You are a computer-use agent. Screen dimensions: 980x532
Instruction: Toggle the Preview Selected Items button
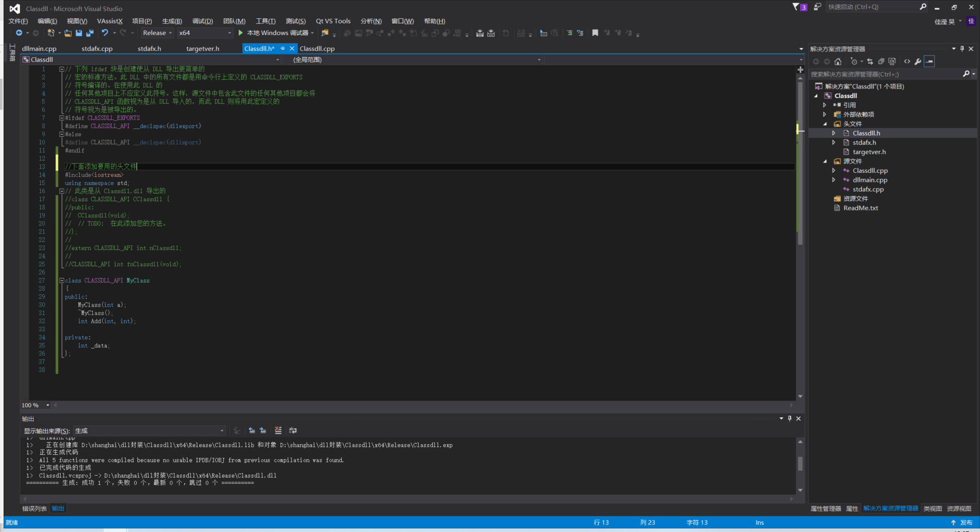[929, 61]
